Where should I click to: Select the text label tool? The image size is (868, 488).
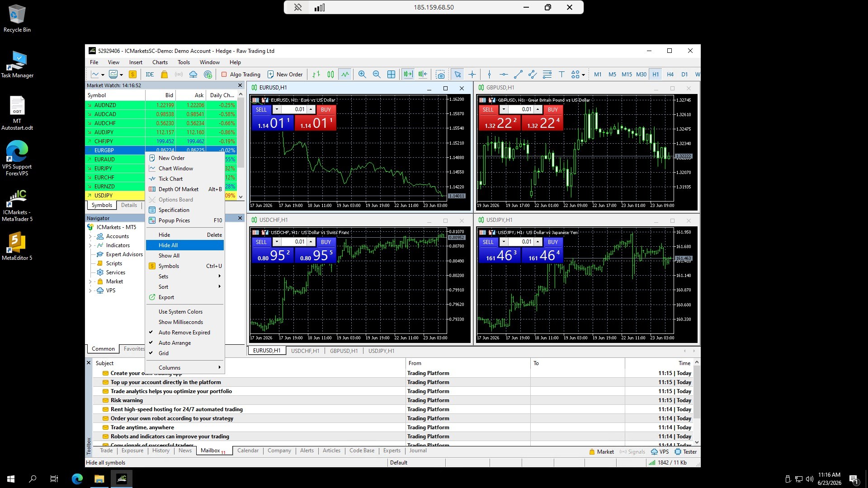561,75
